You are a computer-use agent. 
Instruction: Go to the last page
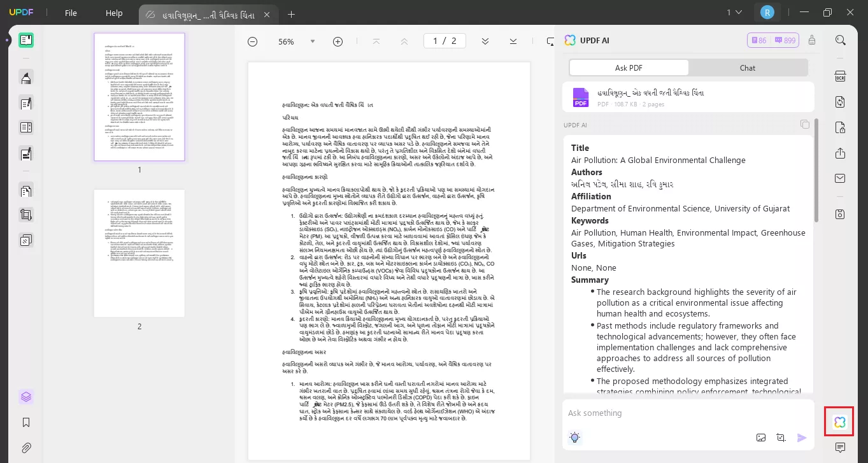pyautogui.click(x=513, y=41)
